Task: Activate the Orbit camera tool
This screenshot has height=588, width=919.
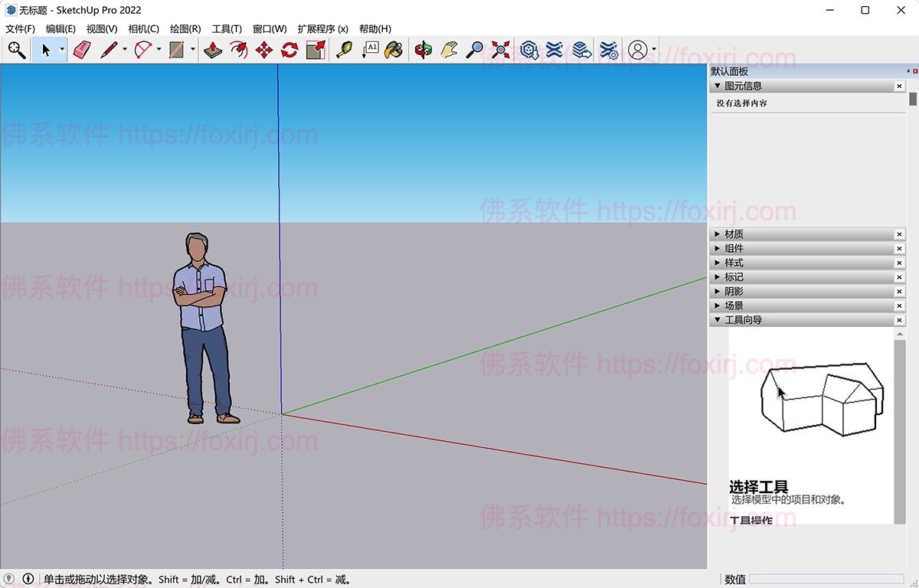Action: (423, 51)
